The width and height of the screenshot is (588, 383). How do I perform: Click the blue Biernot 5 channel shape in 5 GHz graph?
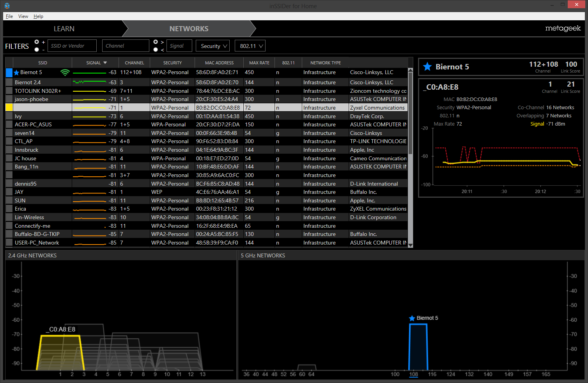[418, 347]
